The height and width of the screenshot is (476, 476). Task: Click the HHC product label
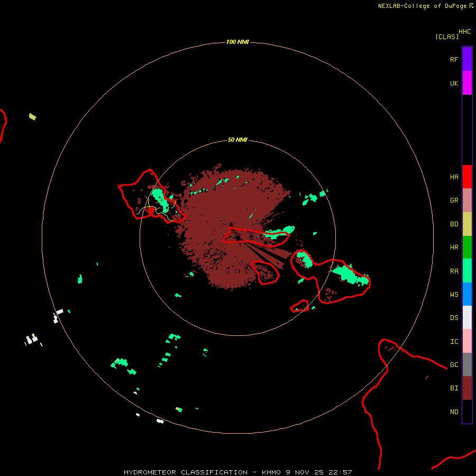tap(464, 32)
